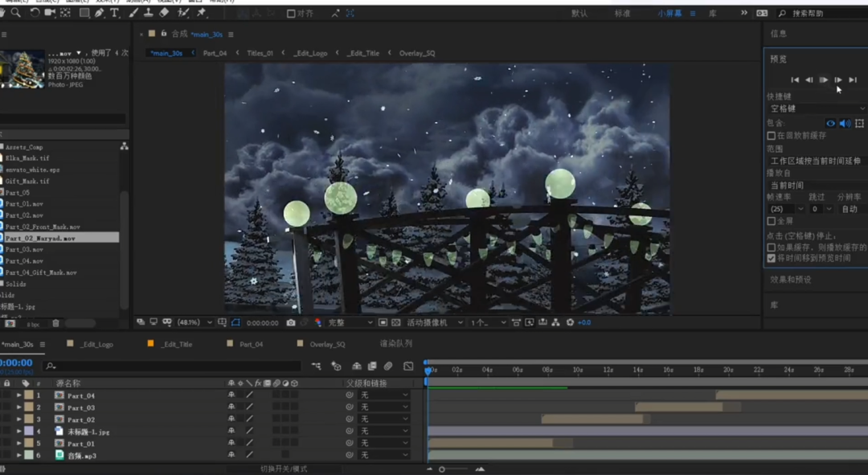The height and width of the screenshot is (475, 868).
Task: Click label color swatch of layer 6
Action: [29, 455]
